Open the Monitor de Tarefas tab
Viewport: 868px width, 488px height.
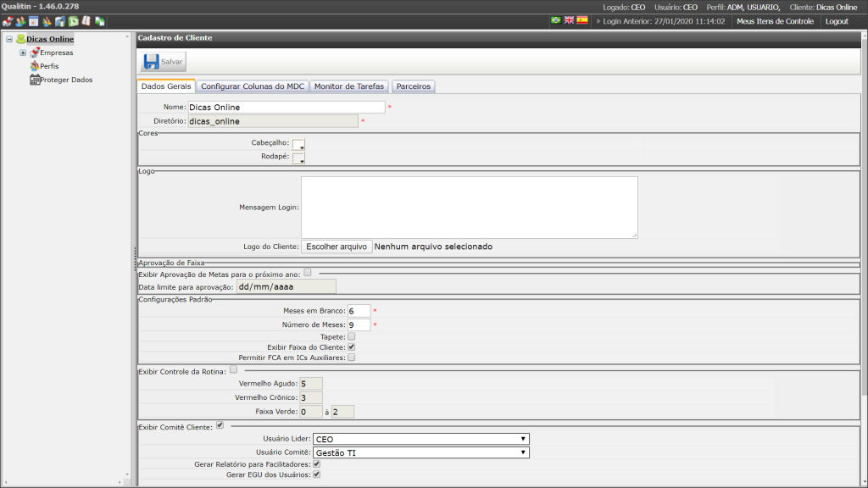tap(348, 86)
